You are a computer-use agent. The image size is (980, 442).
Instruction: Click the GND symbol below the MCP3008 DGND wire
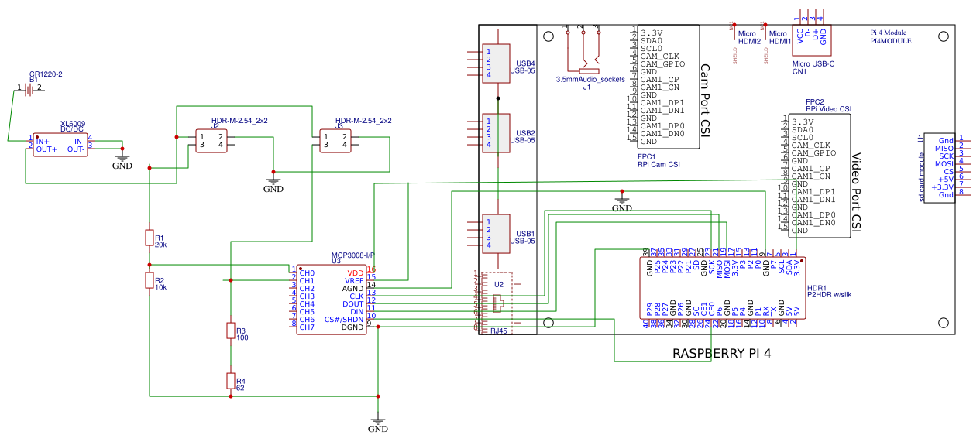coord(377,423)
